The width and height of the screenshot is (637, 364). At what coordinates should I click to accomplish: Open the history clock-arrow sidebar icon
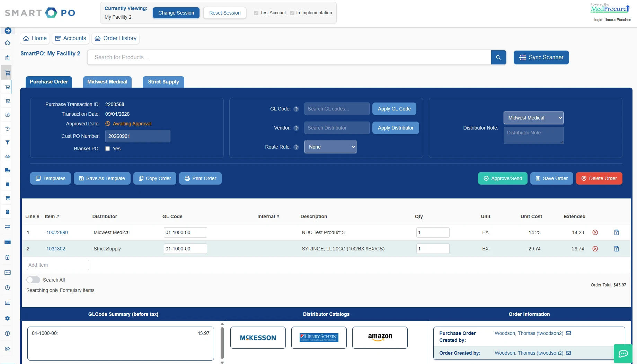click(7, 128)
